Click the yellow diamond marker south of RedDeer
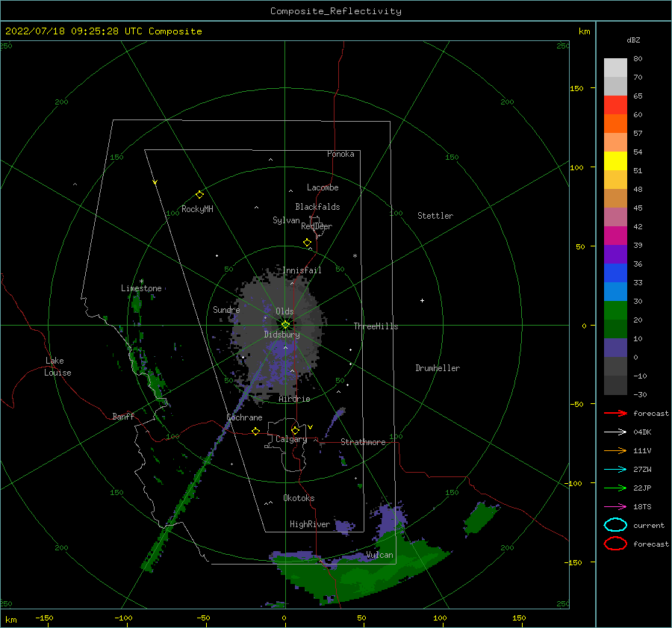Image resolution: width=672 pixels, height=628 pixels. pyautogui.click(x=308, y=243)
